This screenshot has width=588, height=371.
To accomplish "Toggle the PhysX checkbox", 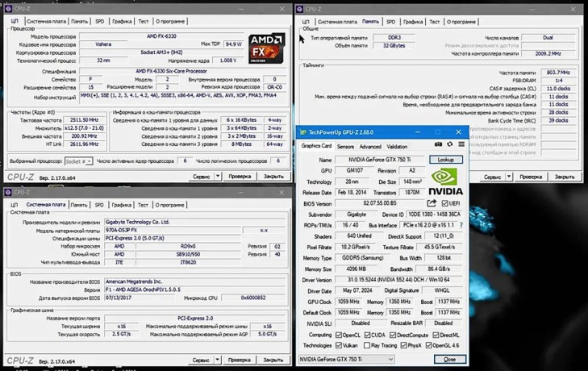I will [403, 345].
